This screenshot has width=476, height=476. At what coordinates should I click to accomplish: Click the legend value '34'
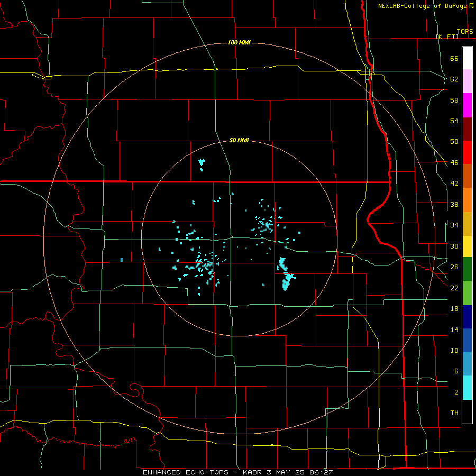(454, 225)
